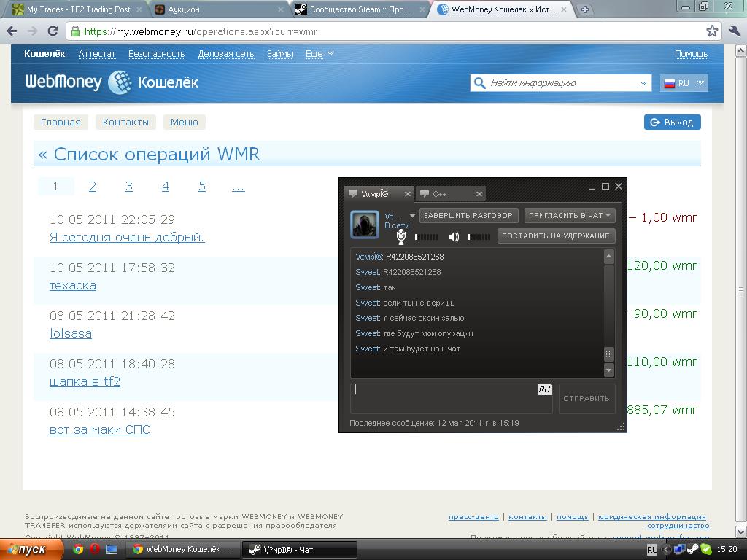Go to operations page 5
The width and height of the screenshot is (747, 560).
pyautogui.click(x=202, y=186)
